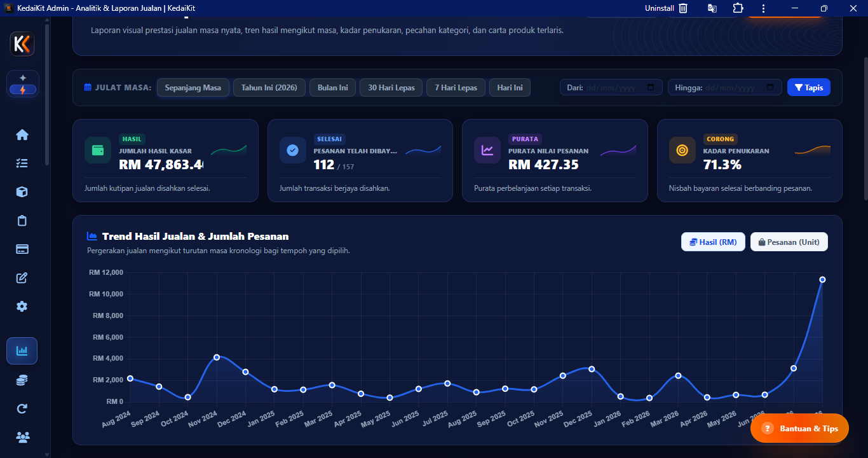
Task: Click the wallet icon on Hasil card
Action: 98,150
